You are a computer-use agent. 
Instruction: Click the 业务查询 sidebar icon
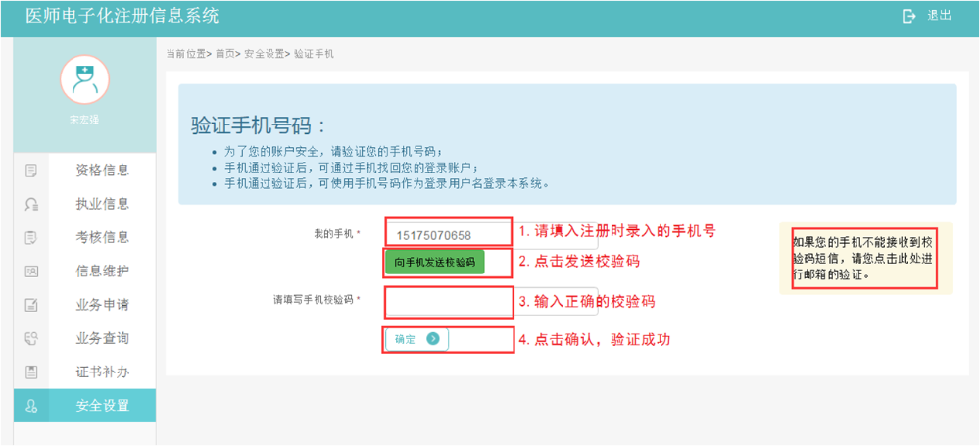tap(31, 339)
